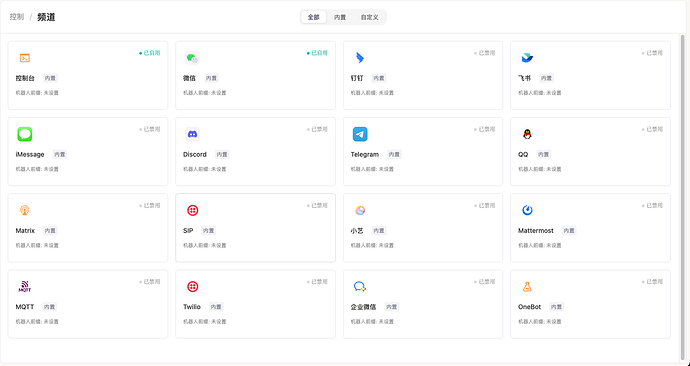The height and width of the screenshot is (366, 690).
Task: Click the 飞书 channel name
Action: point(525,78)
